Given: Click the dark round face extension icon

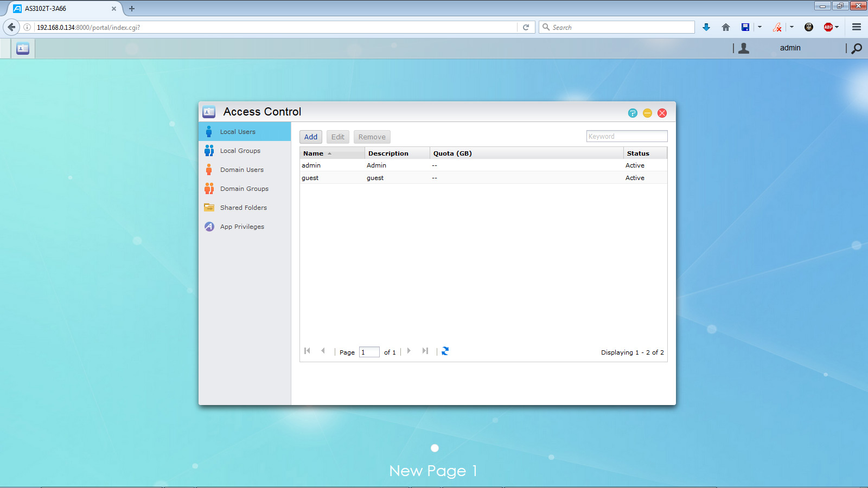Looking at the screenshot, I should [809, 27].
